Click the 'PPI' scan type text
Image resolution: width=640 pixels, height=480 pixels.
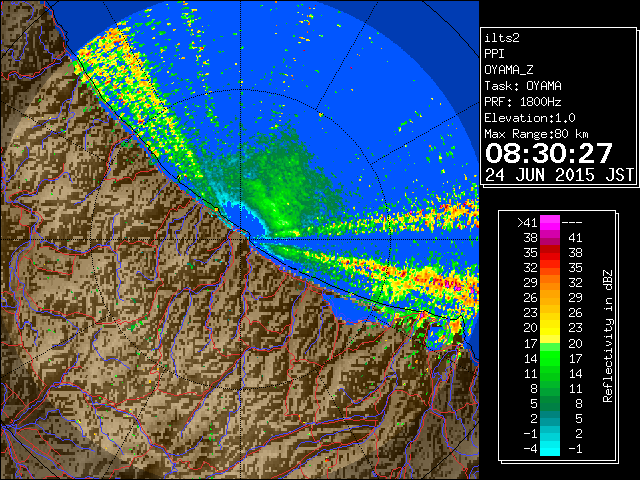point(494,54)
